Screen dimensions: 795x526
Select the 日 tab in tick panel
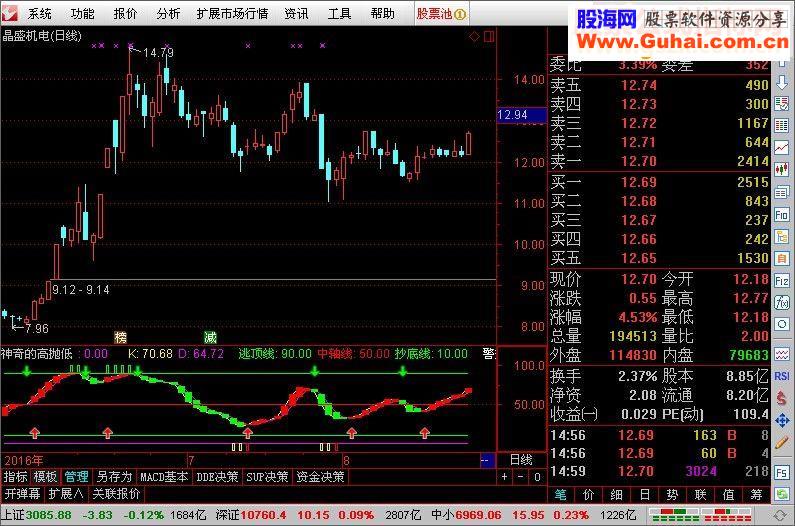pyautogui.click(x=644, y=494)
